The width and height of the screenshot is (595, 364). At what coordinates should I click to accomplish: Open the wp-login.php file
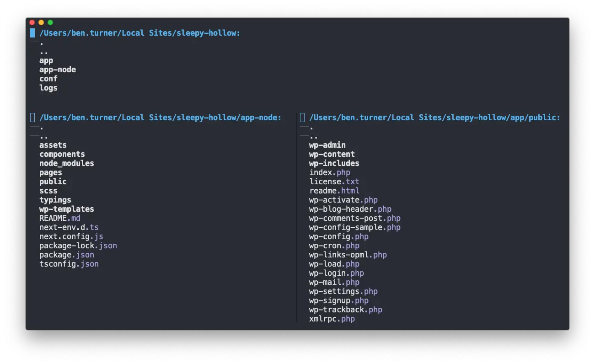coord(337,273)
